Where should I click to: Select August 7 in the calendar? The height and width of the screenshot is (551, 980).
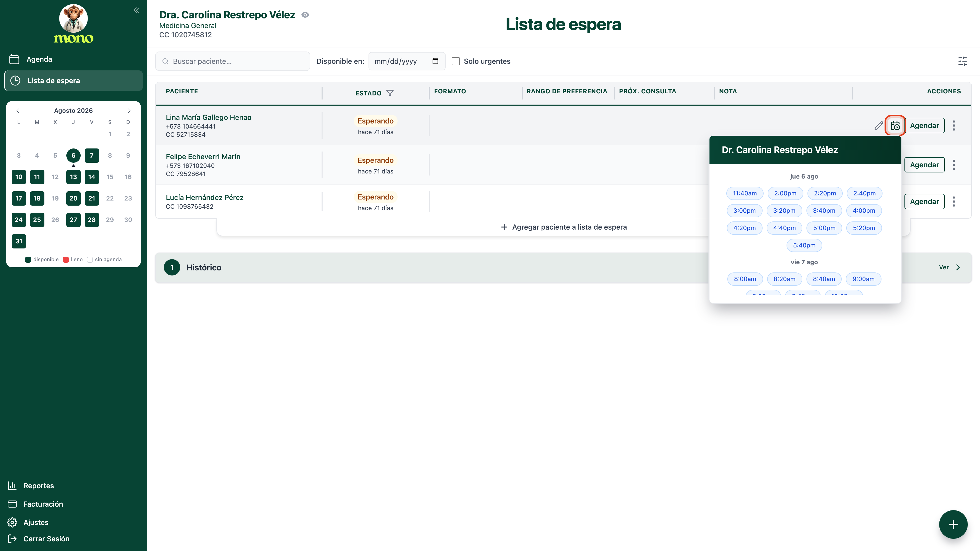[92, 156]
